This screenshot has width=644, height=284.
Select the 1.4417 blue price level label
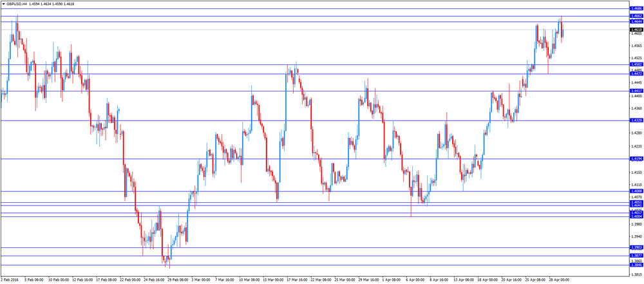coord(636,91)
